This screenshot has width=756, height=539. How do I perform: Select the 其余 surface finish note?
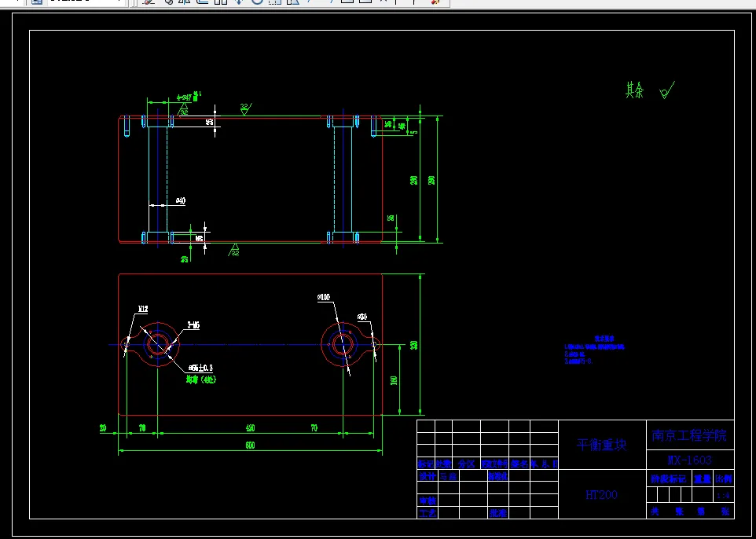[x=634, y=90]
